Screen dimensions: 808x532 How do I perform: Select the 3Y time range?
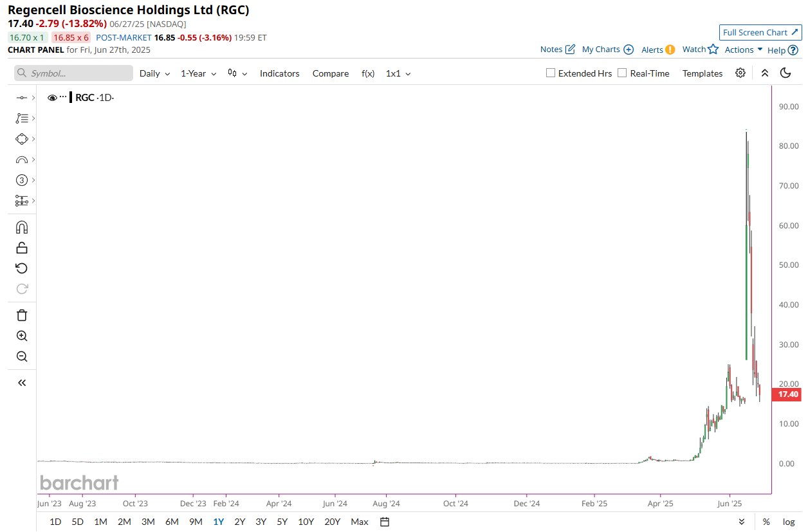point(261,522)
